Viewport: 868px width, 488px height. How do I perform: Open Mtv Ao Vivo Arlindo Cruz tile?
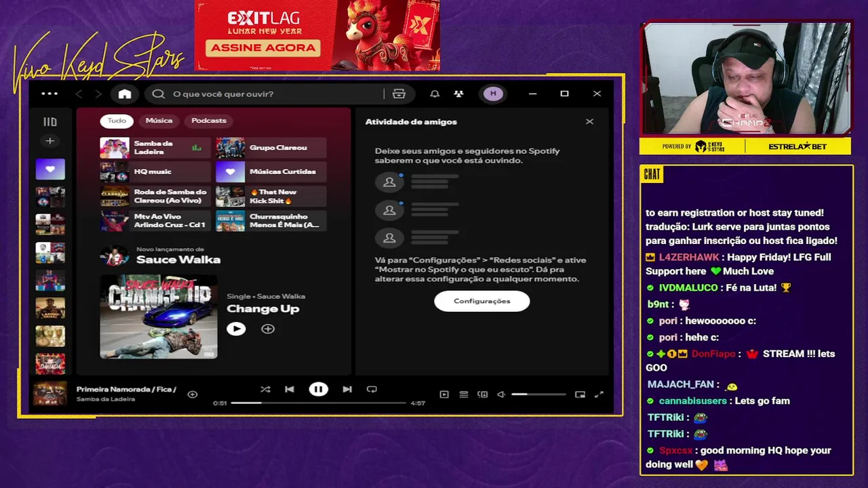[x=155, y=221]
